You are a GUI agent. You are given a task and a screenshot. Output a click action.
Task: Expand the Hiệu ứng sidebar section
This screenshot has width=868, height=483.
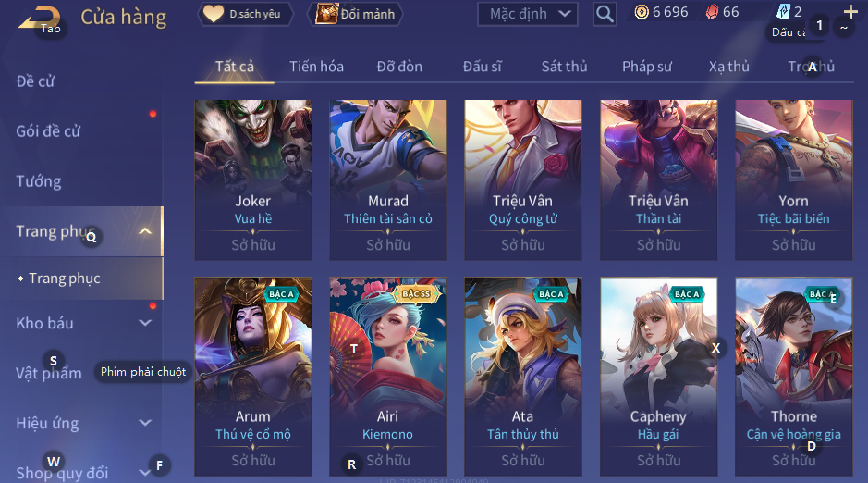pyautogui.click(x=145, y=423)
